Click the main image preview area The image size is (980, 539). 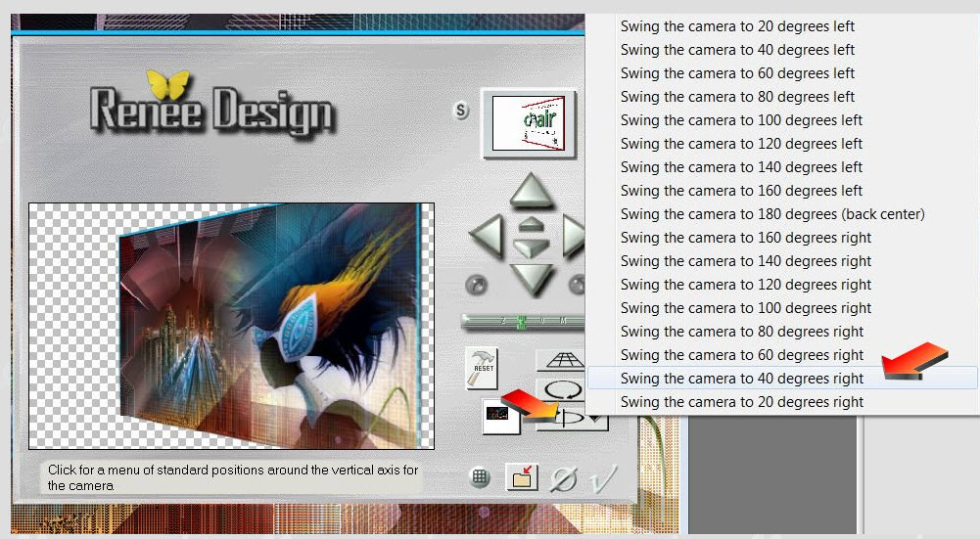pyautogui.click(x=231, y=326)
